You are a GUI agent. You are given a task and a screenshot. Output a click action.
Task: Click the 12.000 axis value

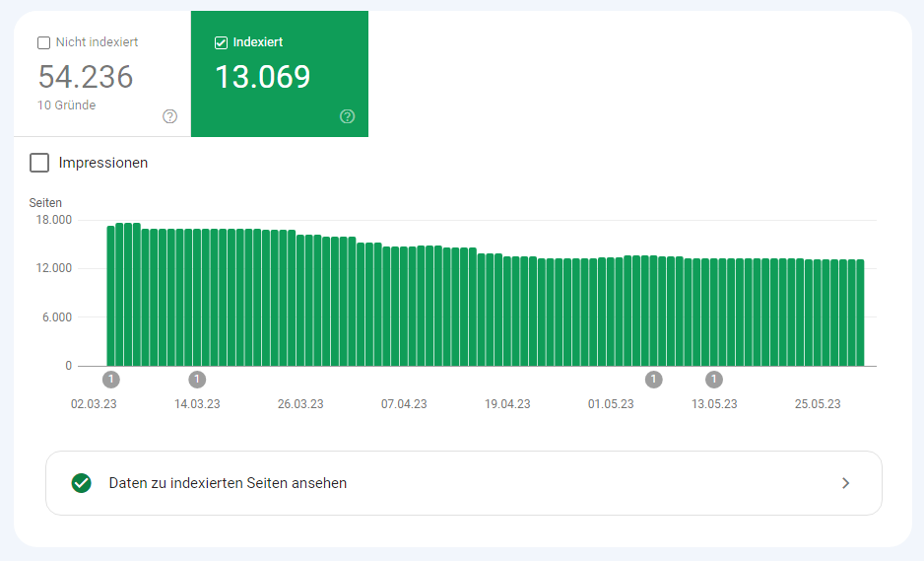53,268
